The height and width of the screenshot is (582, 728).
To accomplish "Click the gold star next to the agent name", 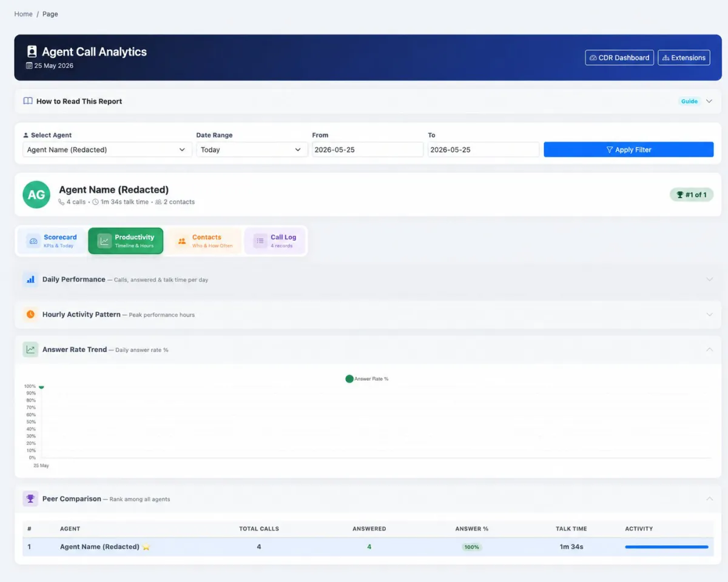I will coord(146,547).
